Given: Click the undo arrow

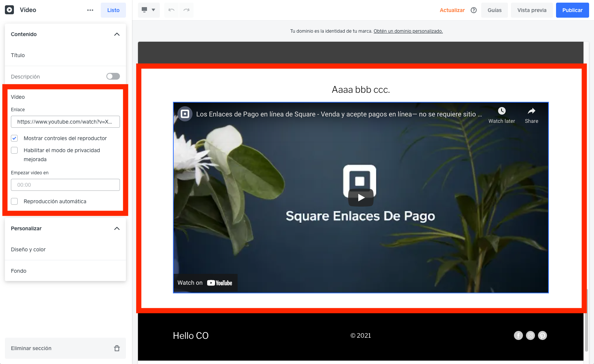Looking at the screenshot, I should (x=171, y=10).
